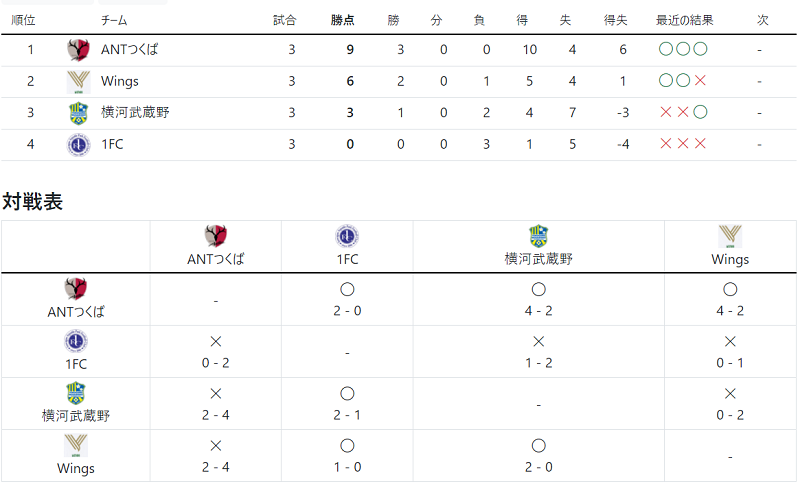The image size is (800, 486).
Task: Click the 横河武蔵野 crest in standings table
Action: tap(79, 113)
